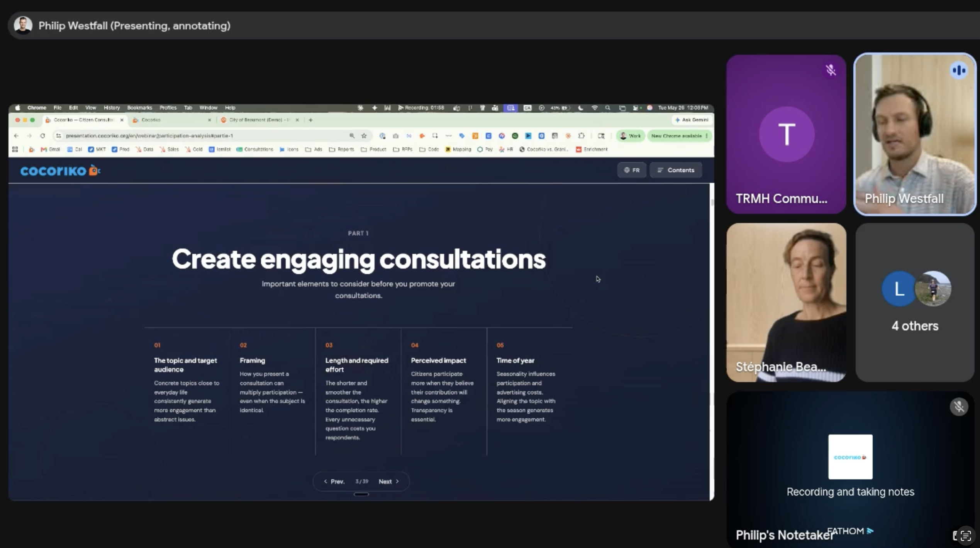Open the 4 others participants tile
Viewport: 980px width, 548px height.
(x=915, y=303)
